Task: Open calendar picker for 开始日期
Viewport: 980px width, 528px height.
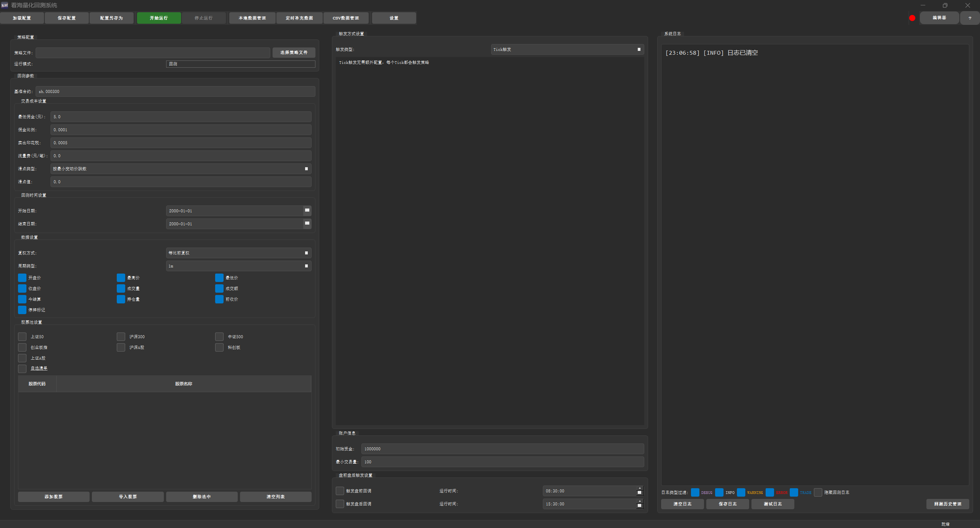Action: 307,210
